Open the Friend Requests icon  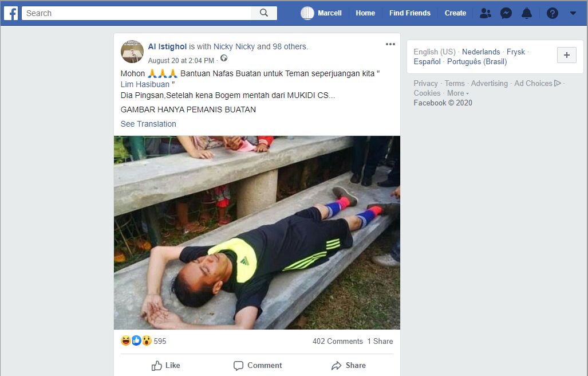486,13
